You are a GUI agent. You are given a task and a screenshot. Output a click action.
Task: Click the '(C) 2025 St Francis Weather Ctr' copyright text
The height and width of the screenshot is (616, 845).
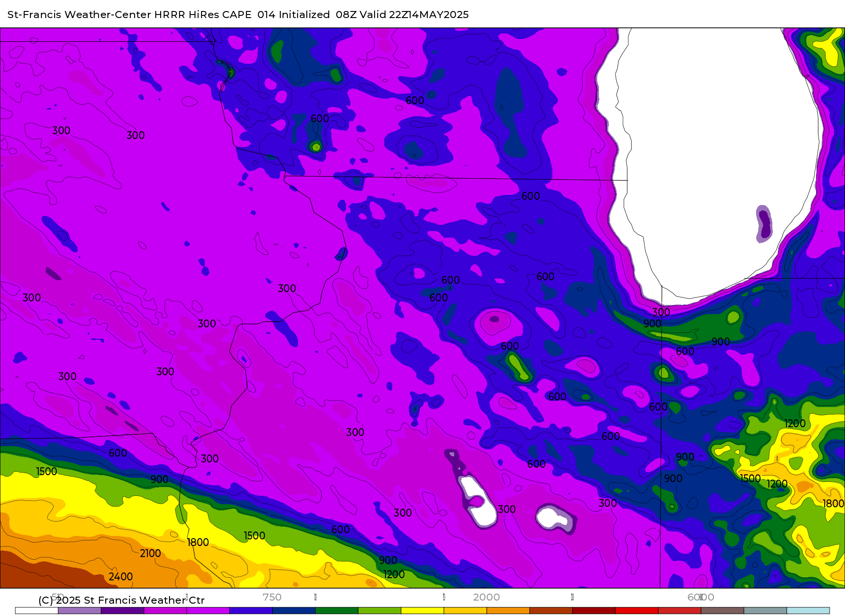click(x=121, y=600)
